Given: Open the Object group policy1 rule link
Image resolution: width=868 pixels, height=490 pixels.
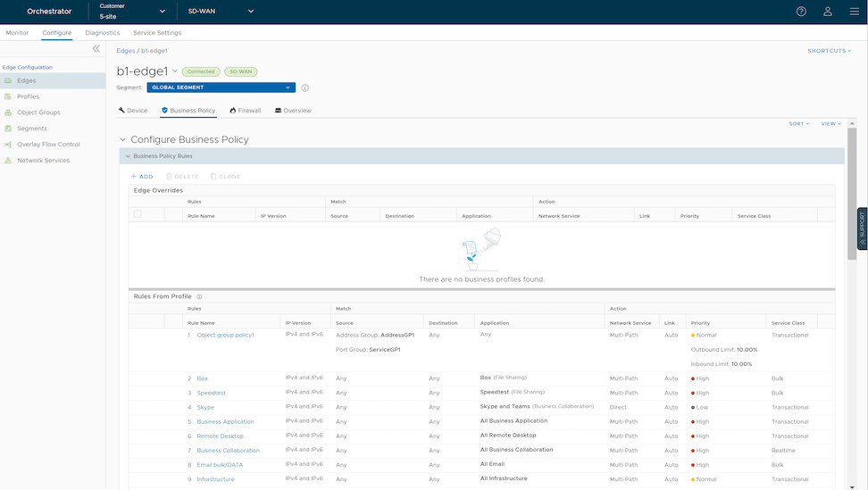Looking at the screenshot, I should [x=225, y=336].
